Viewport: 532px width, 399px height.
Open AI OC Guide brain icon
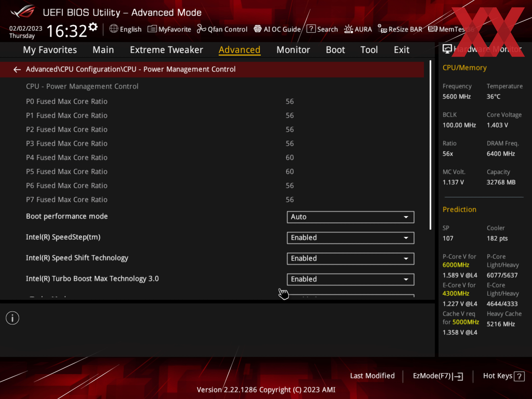(258, 29)
